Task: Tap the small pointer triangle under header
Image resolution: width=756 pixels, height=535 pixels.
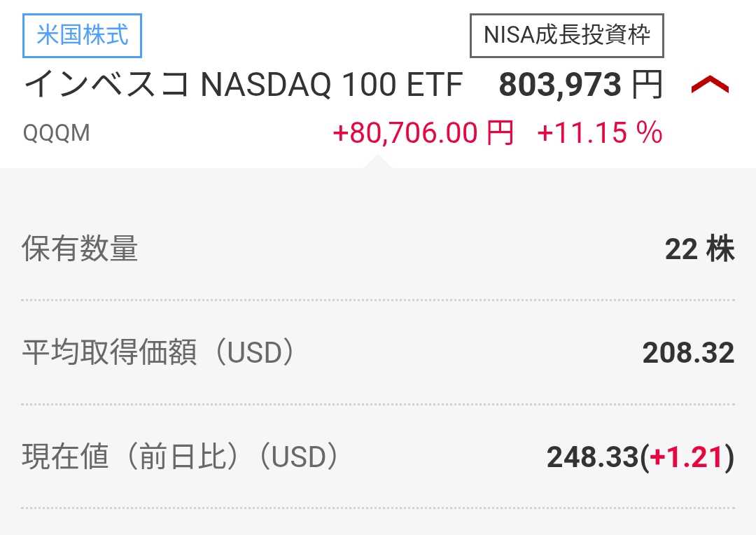Action: tap(377, 162)
